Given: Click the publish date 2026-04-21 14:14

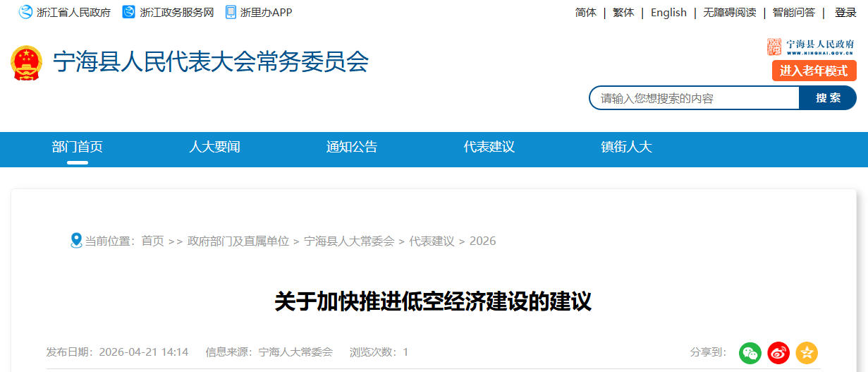Looking at the screenshot, I should 143,352.
